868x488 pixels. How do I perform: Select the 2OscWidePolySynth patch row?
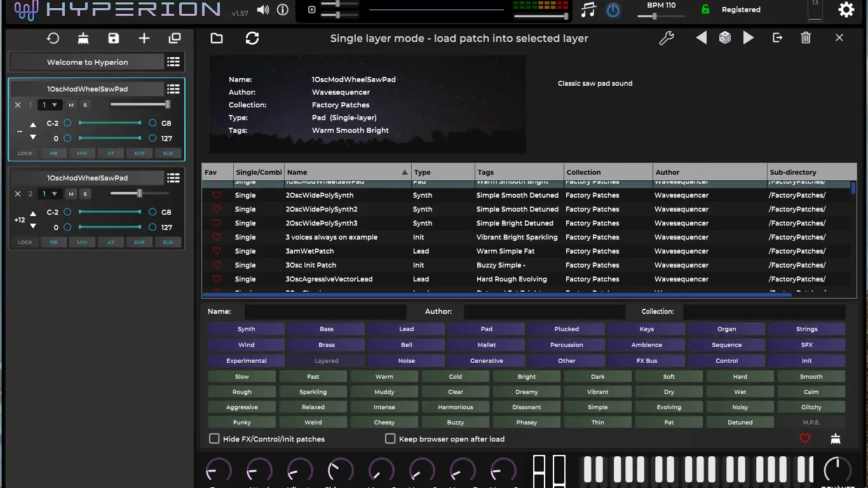pos(529,195)
